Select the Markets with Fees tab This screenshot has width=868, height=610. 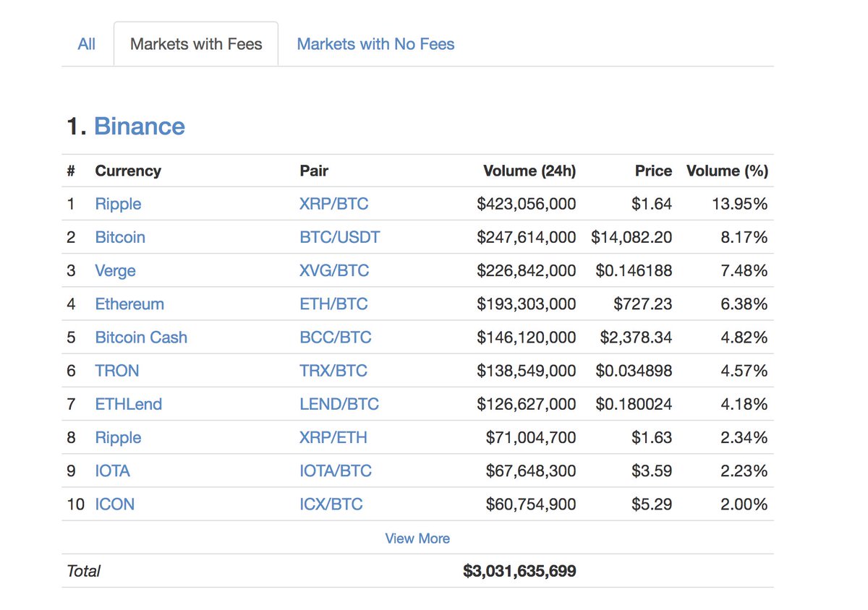tap(196, 44)
